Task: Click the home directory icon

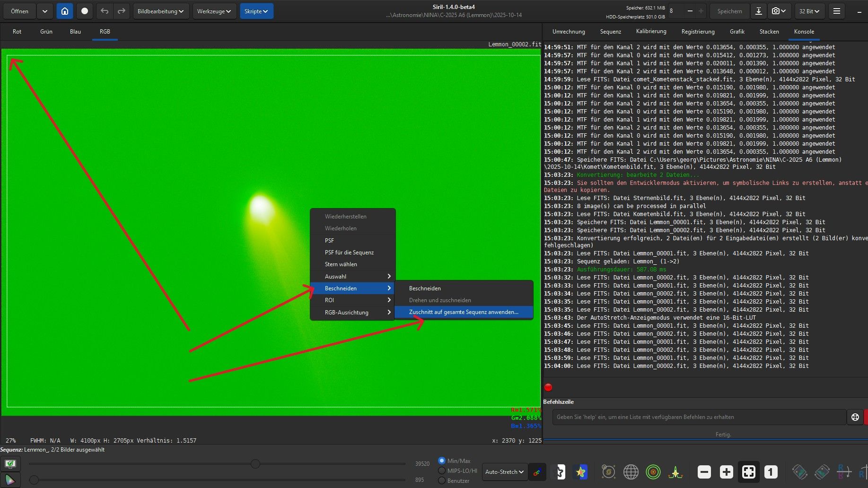Action: coord(65,11)
